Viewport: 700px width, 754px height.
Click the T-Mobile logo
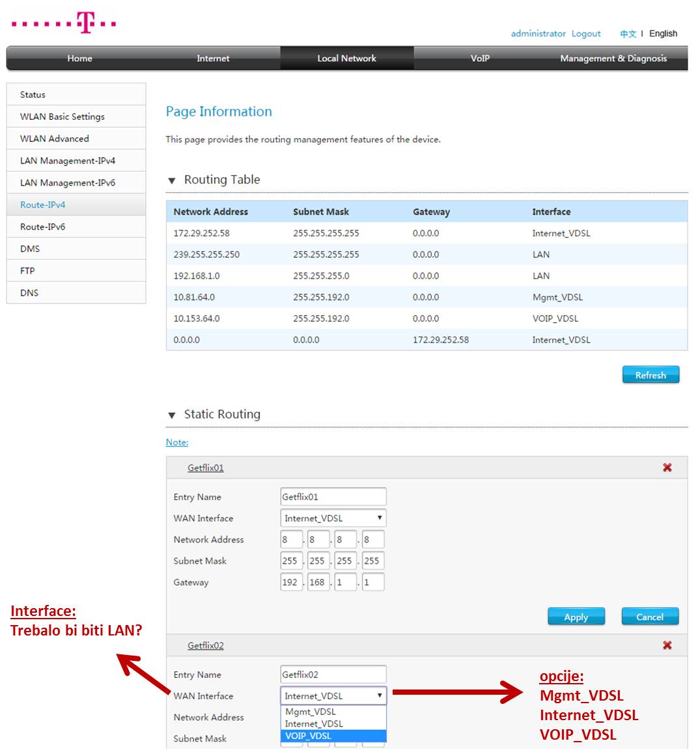64,23
